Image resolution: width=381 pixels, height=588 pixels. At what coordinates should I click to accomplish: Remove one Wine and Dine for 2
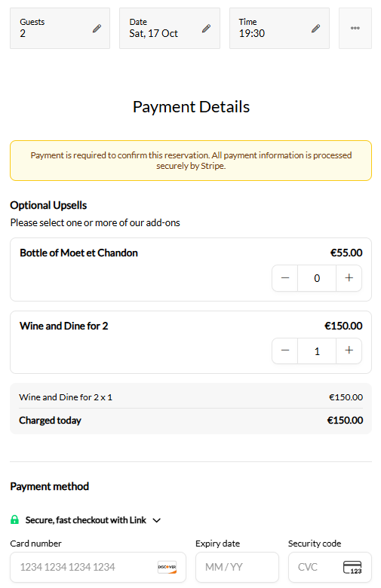pos(285,351)
